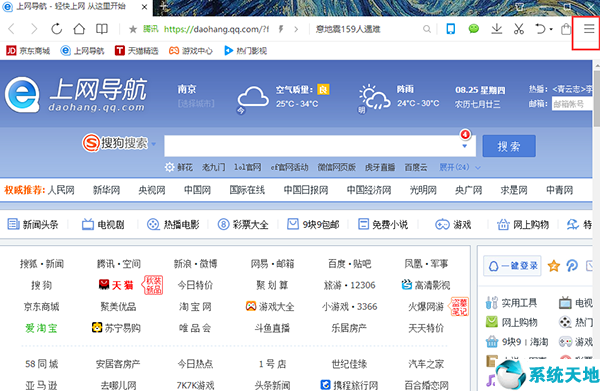Open the home page icon
The image size is (600, 391).
pos(79,29)
